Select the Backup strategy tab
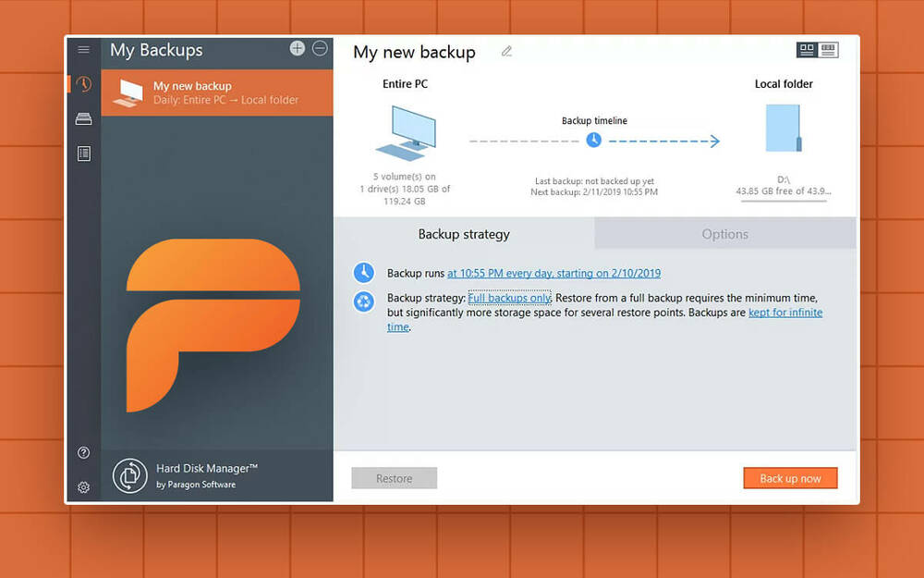Viewport: 924px width, 578px height. click(x=464, y=234)
